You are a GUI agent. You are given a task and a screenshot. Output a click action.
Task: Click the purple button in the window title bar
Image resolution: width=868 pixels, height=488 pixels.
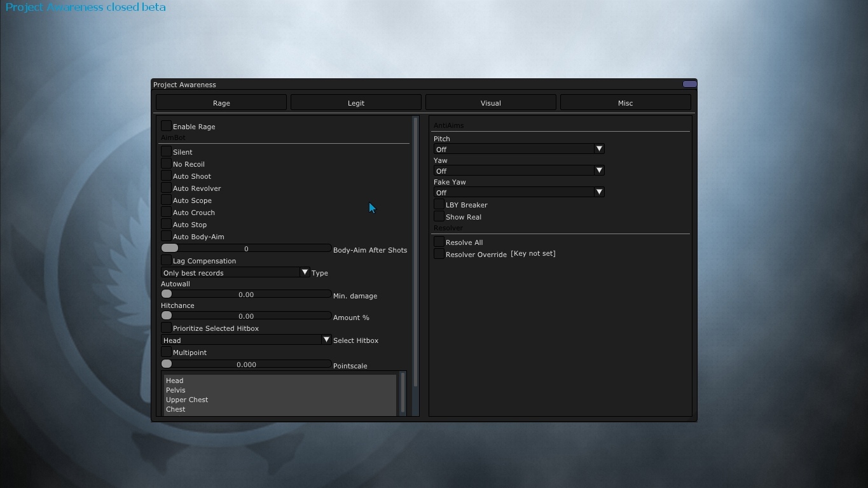tap(689, 84)
